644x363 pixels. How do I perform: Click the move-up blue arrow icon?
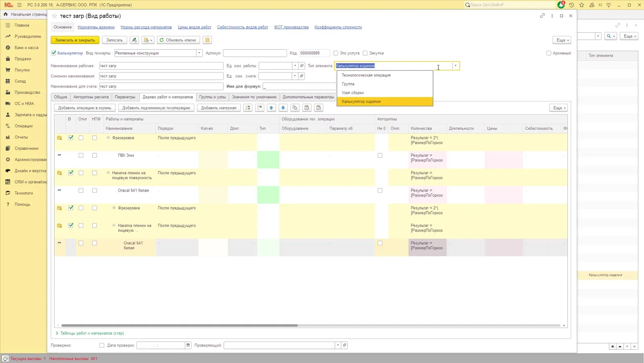coord(271,108)
